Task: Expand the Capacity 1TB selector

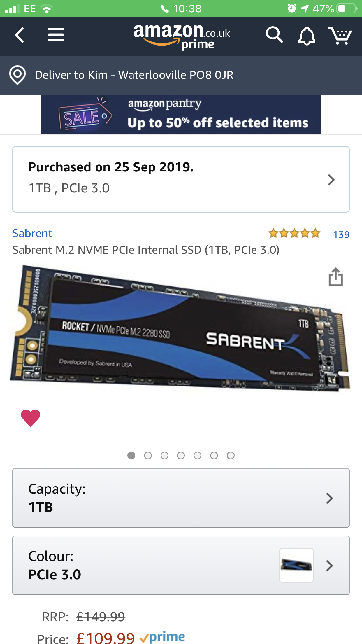Action: (x=181, y=498)
